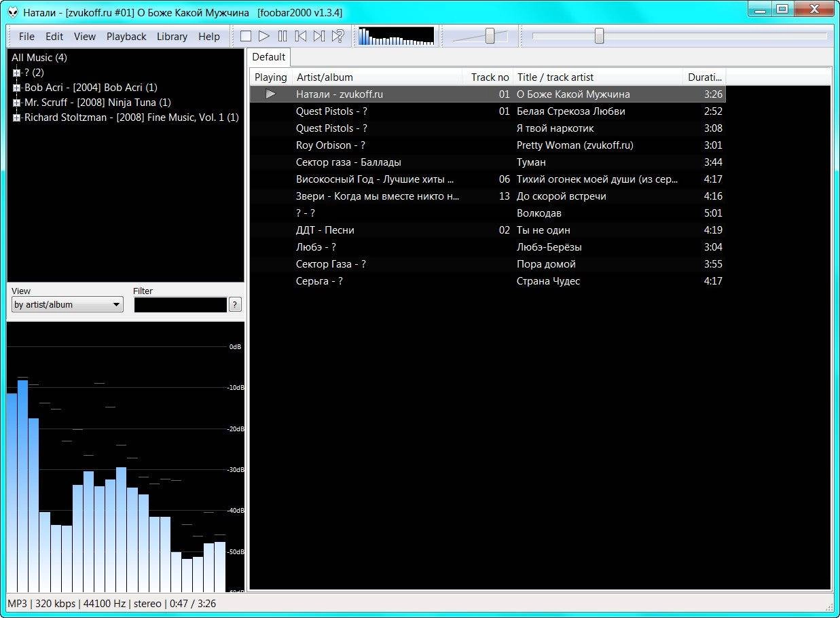Click Mr. Scruff Ninja Tuna label
Viewport: 840px width, 618px height.
click(x=98, y=103)
